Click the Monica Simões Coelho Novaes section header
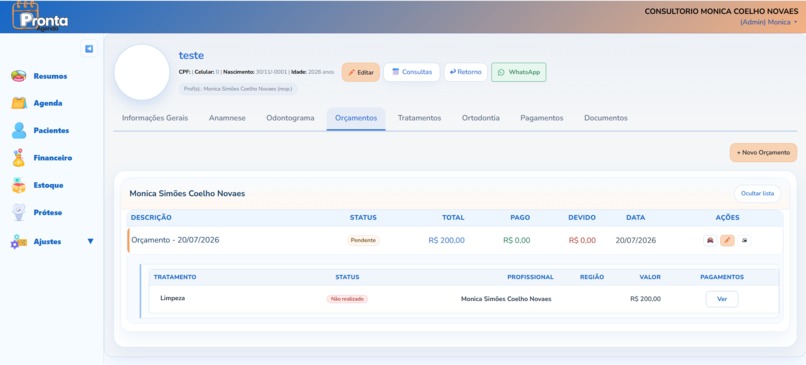This screenshot has width=806, height=365. (x=187, y=194)
